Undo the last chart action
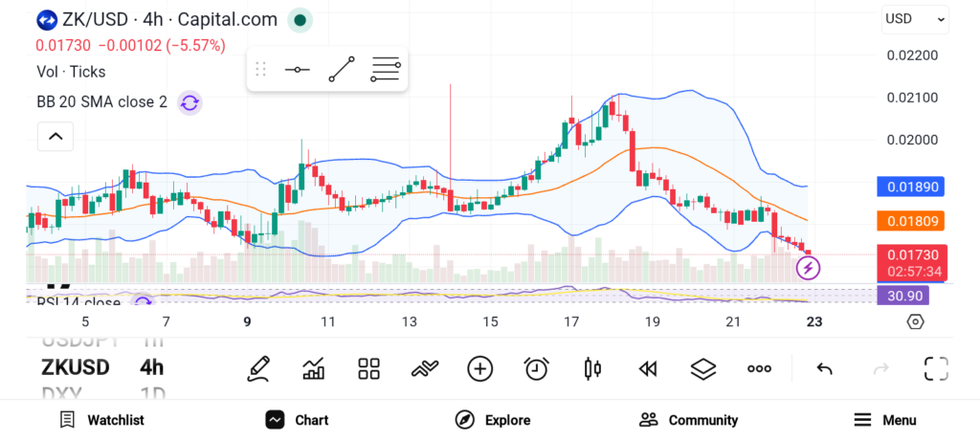 tap(824, 368)
